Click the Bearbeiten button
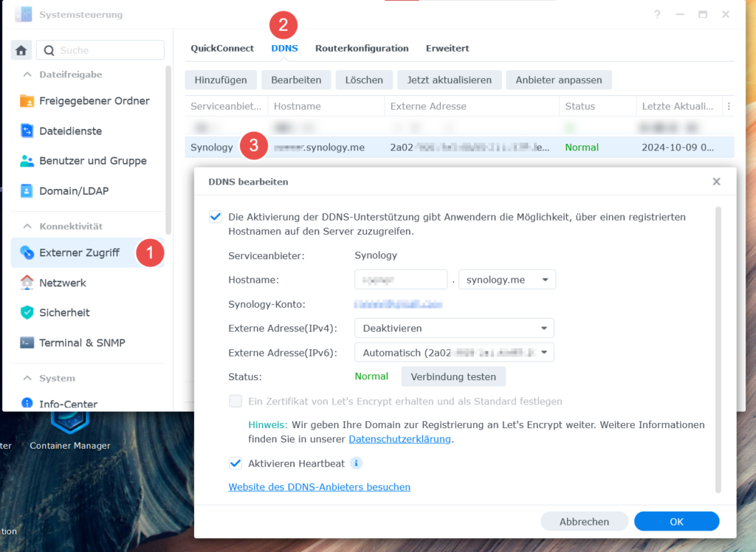 tap(296, 80)
